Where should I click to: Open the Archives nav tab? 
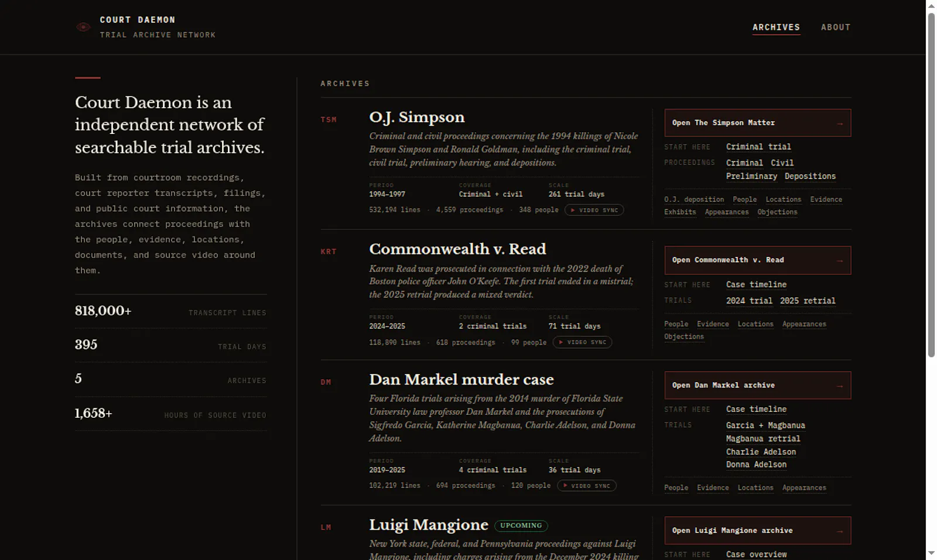click(776, 28)
